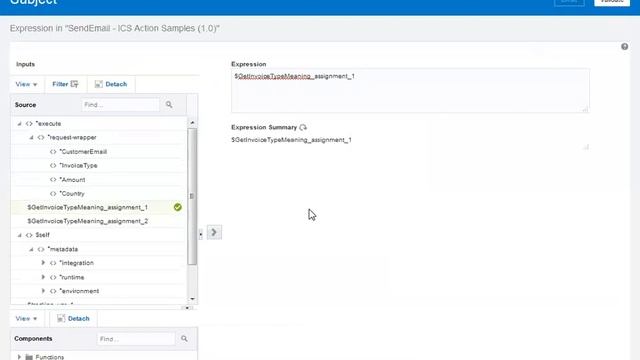Click the Filter icon in Inputs toolbar
Viewport: 640px width, 360px height.
(x=74, y=84)
